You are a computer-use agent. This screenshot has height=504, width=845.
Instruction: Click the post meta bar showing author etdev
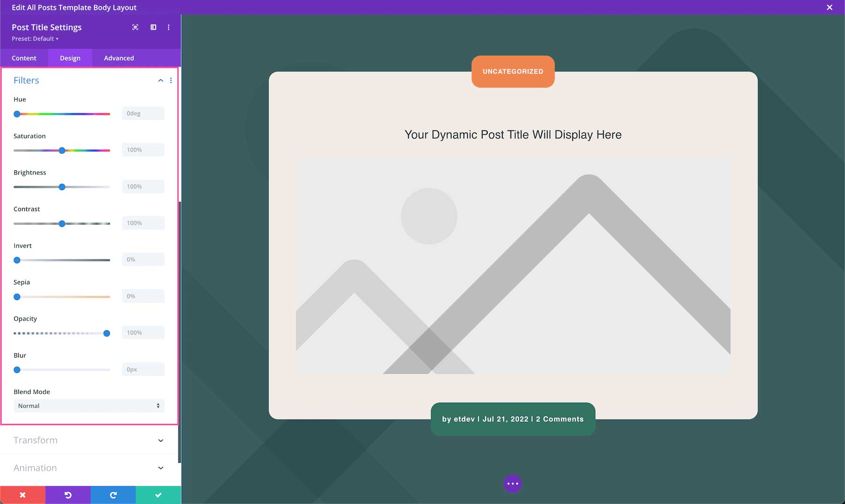click(x=513, y=419)
